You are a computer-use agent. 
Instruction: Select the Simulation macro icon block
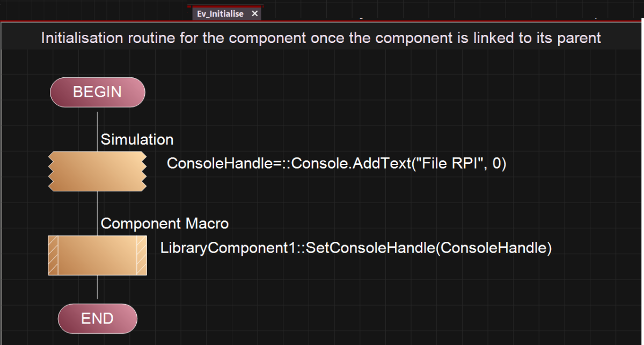pyautogui.click(x=97, y=171)
